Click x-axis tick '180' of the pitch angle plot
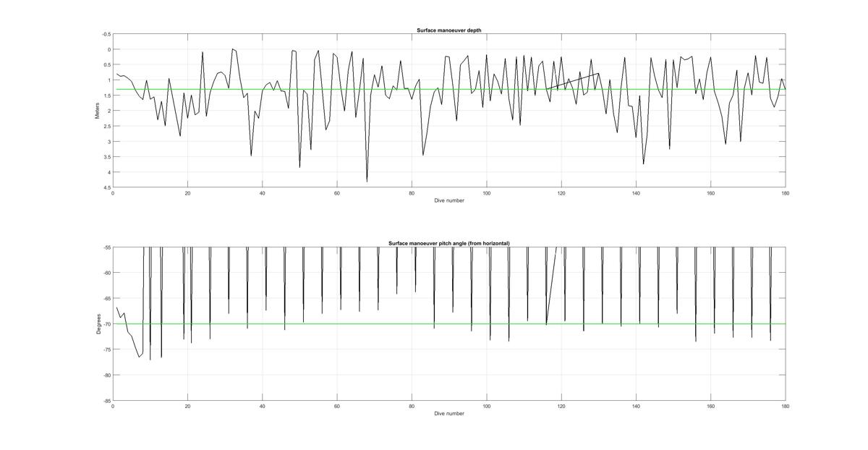 [786, 407]
